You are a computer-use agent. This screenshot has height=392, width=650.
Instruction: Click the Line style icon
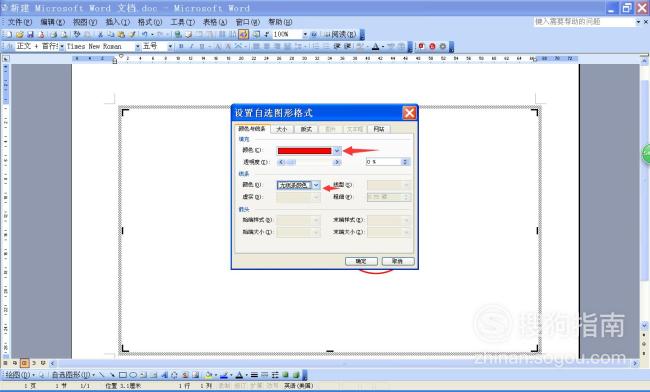[x=254, y=375]
